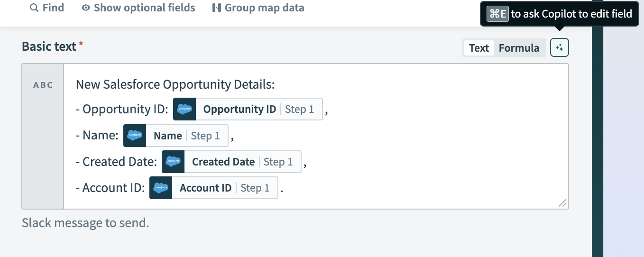Click the Find magnifier icon
This screenshot has height=257, width=644.
[34, 8]
